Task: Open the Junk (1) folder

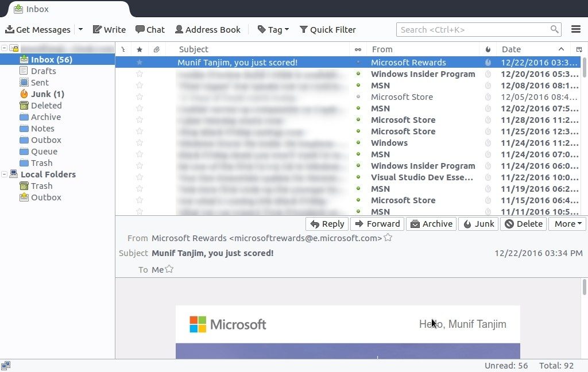Action: [47, 94]
